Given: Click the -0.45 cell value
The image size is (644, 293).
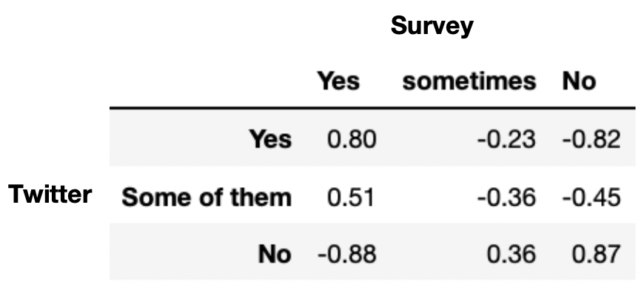Looking at the screenshot, I should pyautogui.click(x=591, y=197).
